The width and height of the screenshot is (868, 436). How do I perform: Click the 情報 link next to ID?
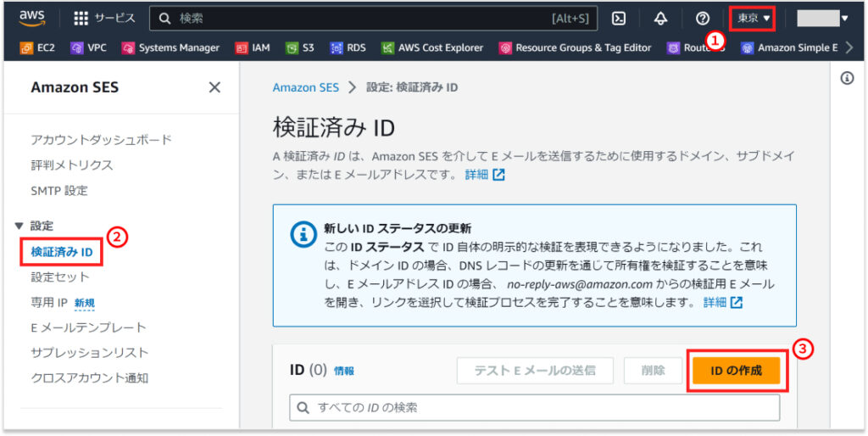pos(344,372)
